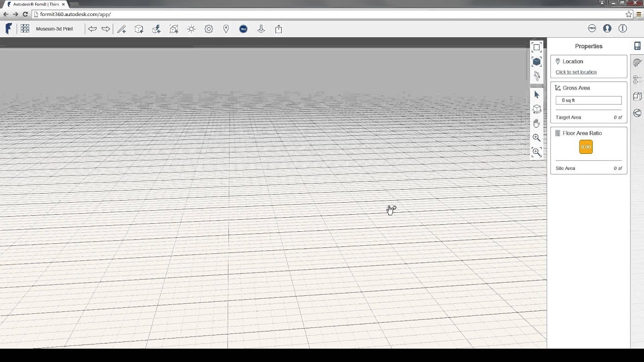Click the Museum-3d Print file name
This screenshot has height=362, width=644.
54,29
